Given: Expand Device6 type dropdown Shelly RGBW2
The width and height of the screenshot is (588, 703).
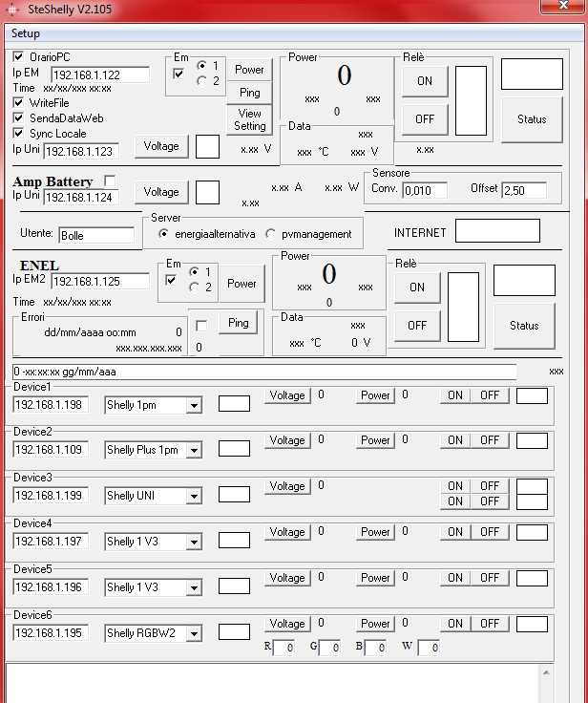Looking at the screenshot, I should coord(194,633).
